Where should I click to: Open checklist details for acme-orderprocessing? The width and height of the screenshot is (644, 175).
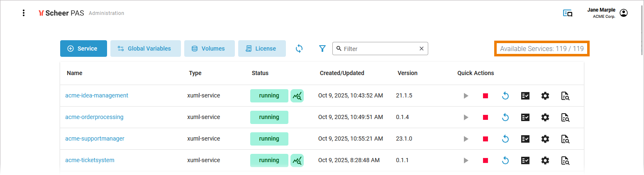(525, 117)
